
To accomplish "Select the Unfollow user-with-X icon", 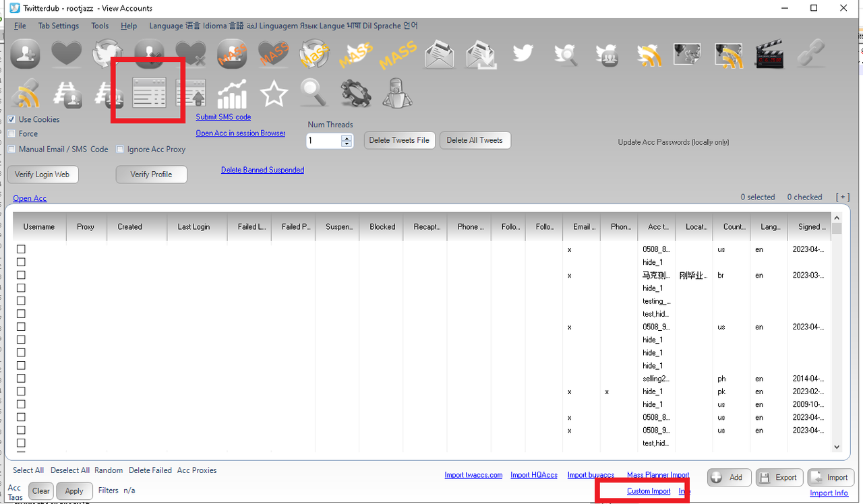I will click(x=149, y=54).
